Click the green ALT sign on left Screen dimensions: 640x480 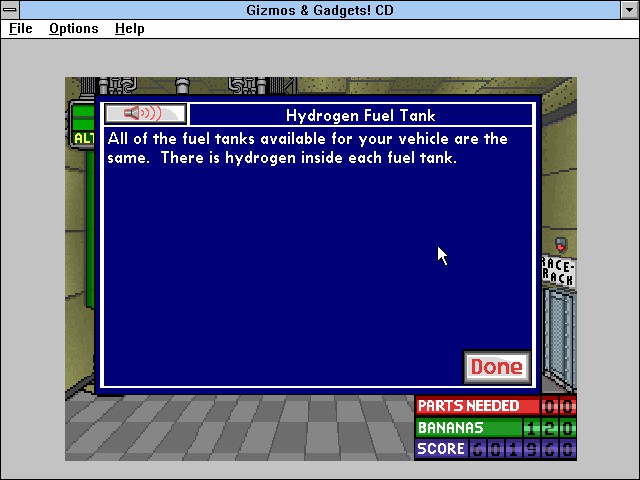click(x=83, y=125)
